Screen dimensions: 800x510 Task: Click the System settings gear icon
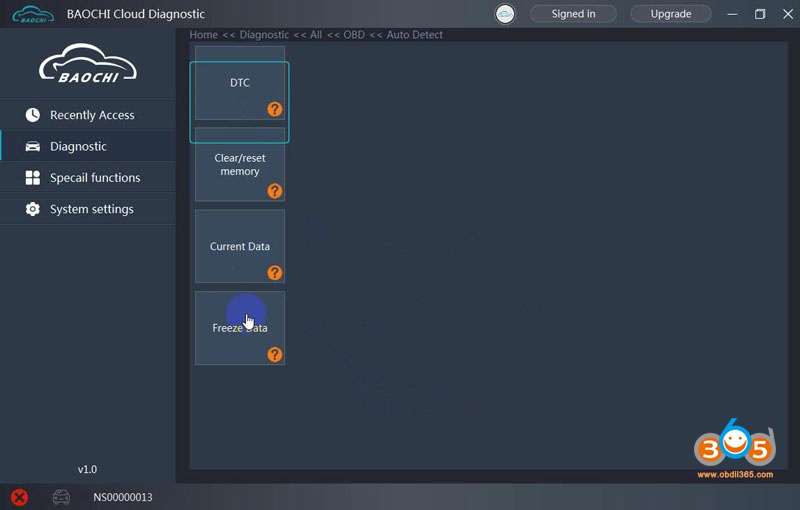click(33, 209)
